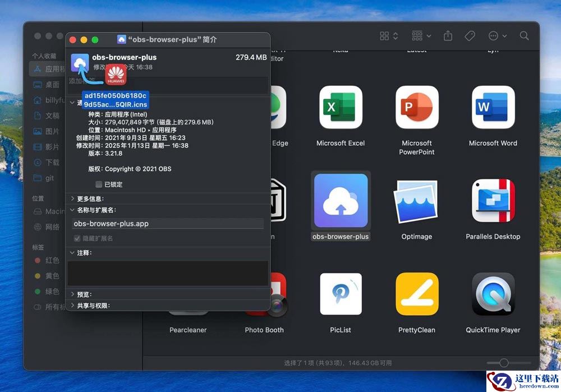Viewport: 561px width, 392px height.
Task: Click the Pearcleaner app label
Action: coord(188,330)
